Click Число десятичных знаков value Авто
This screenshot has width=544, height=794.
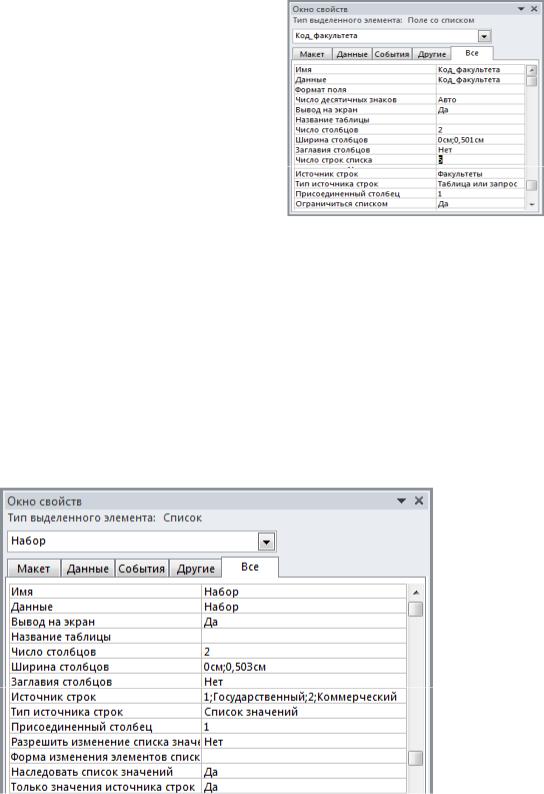tap(480, 100)
